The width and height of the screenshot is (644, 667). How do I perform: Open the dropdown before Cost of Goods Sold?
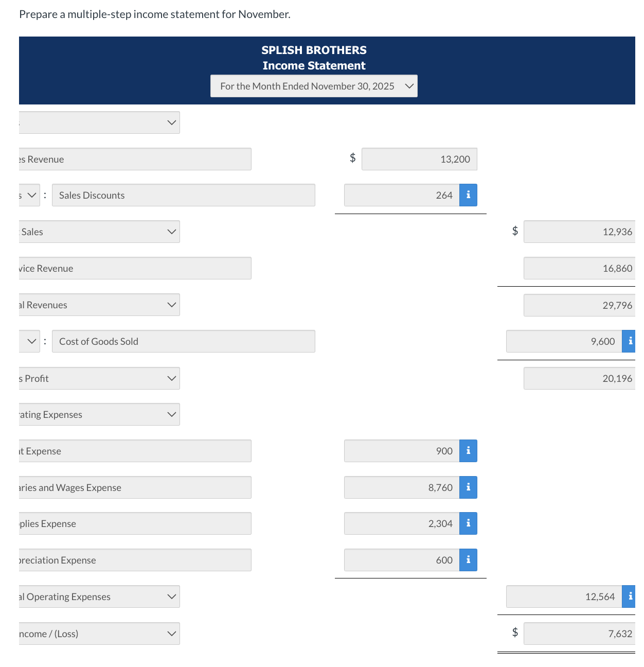coord(31,341)
